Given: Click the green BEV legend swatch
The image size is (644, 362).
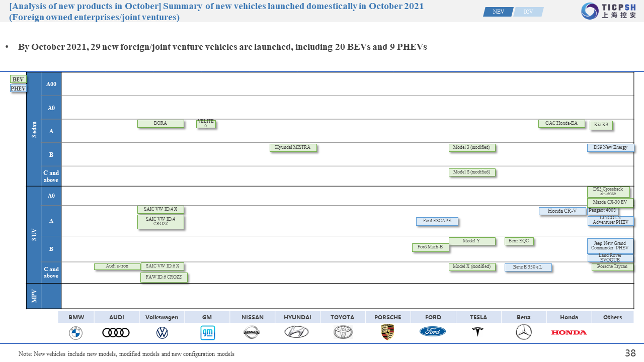Looking at the screenshot, I should 18,79.
